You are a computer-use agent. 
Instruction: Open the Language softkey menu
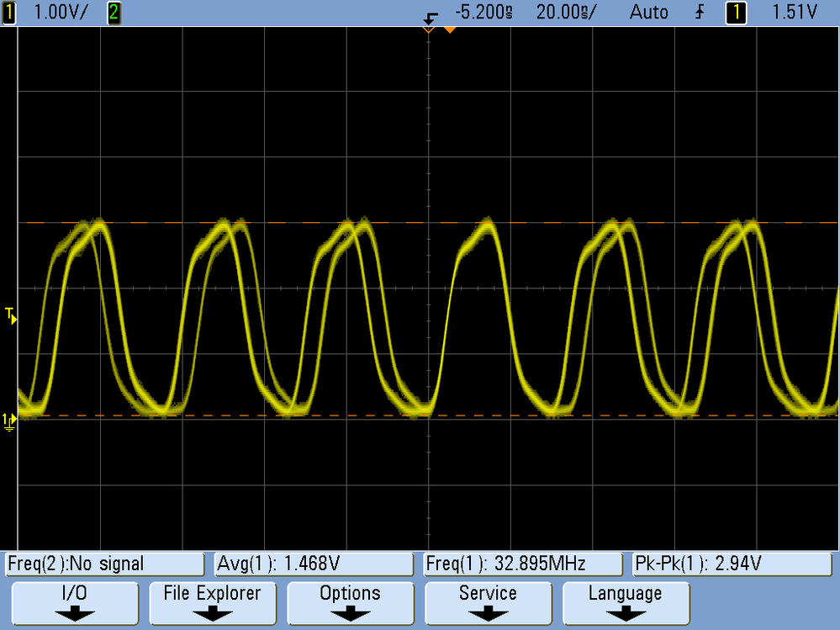626,604
